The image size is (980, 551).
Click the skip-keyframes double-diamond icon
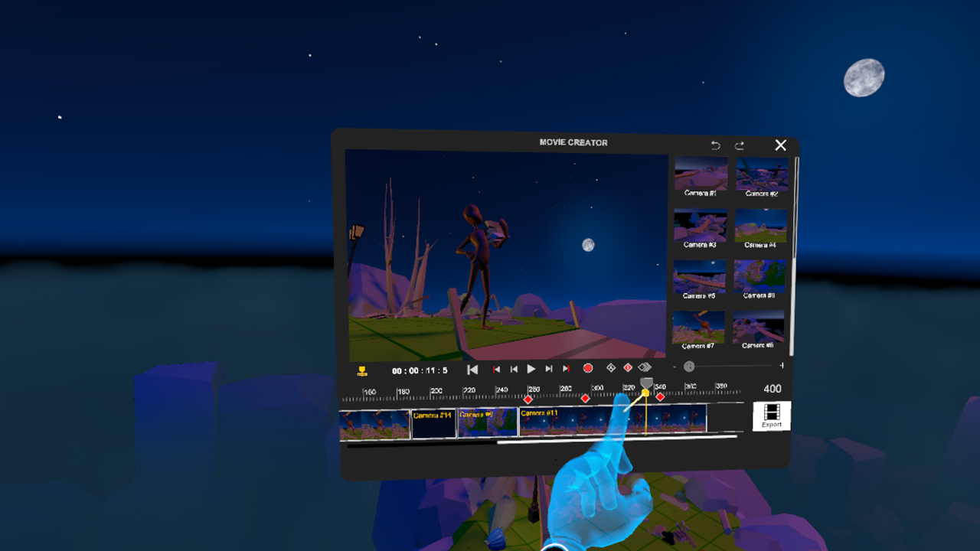(x=645, y=367)
